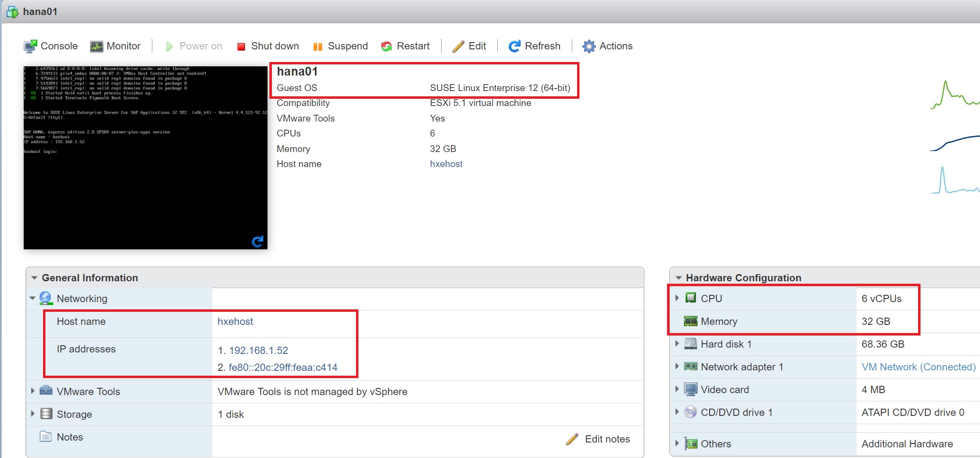The width and height of the screenshot is (980, 458).
Task: Click the '4 MB' video card value
Action: click(873, 390)
